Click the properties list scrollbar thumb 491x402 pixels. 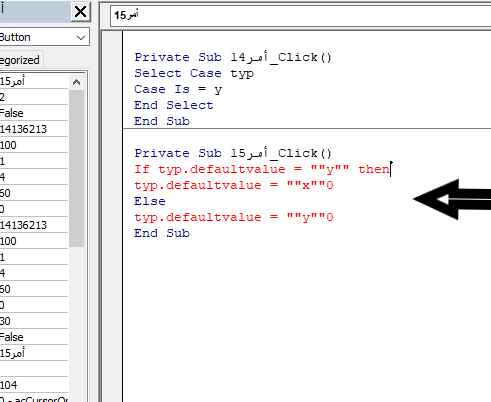(x=76, y=169)
